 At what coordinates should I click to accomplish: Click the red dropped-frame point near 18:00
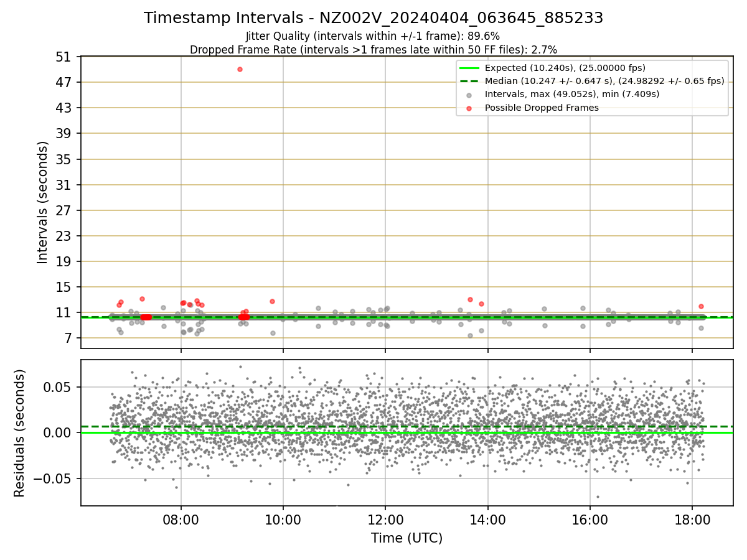click(701, 306)
